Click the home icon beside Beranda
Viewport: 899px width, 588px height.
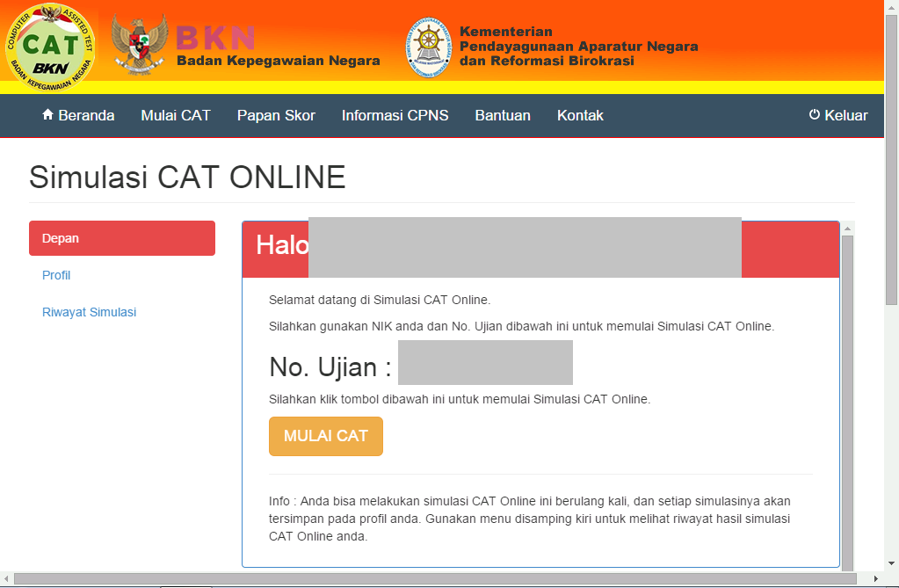point(47,115)
